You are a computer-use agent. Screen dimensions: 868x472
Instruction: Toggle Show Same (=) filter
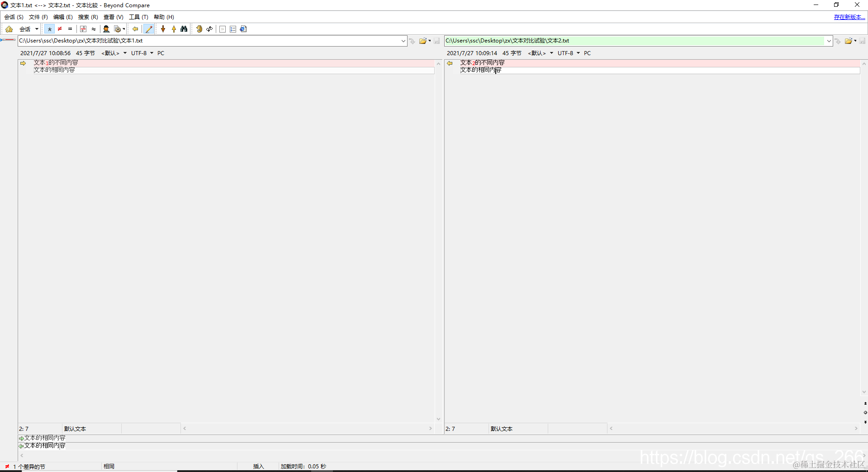click(70, 29)
